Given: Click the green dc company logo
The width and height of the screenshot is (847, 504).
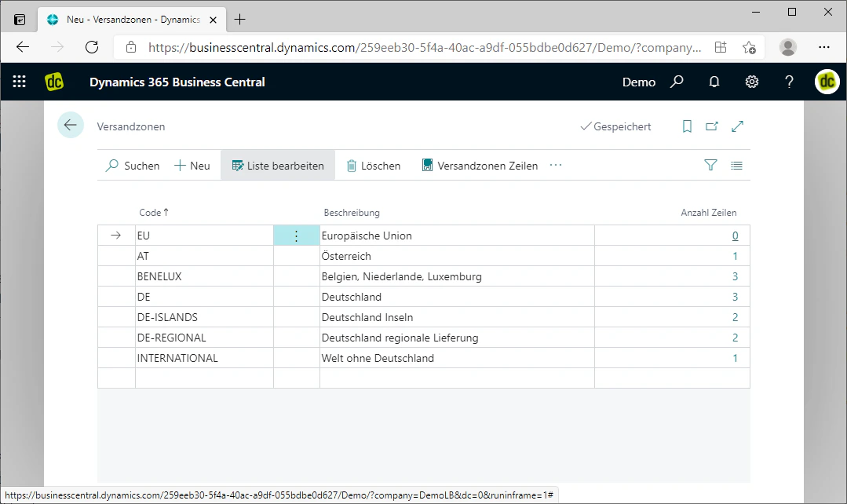Looking at the screenshot, I should (54, 82).
